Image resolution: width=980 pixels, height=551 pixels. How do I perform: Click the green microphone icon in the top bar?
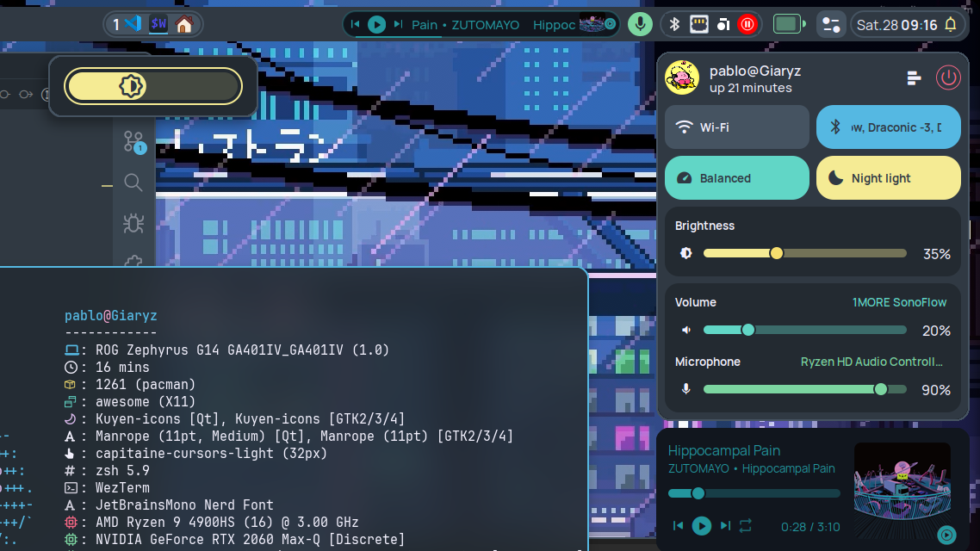[x=640, y=23]
